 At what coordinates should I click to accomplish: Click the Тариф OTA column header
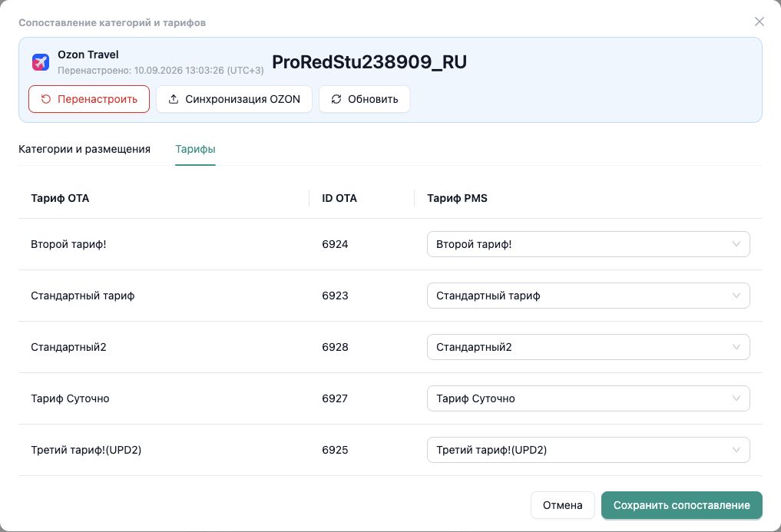[x=60, y=198]
